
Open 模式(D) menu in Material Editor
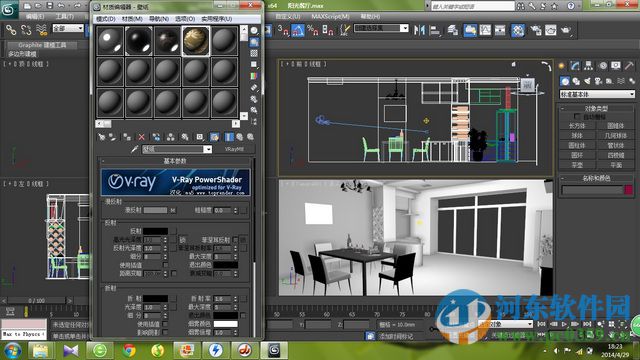pyautogui.click(x=106, y=19)
